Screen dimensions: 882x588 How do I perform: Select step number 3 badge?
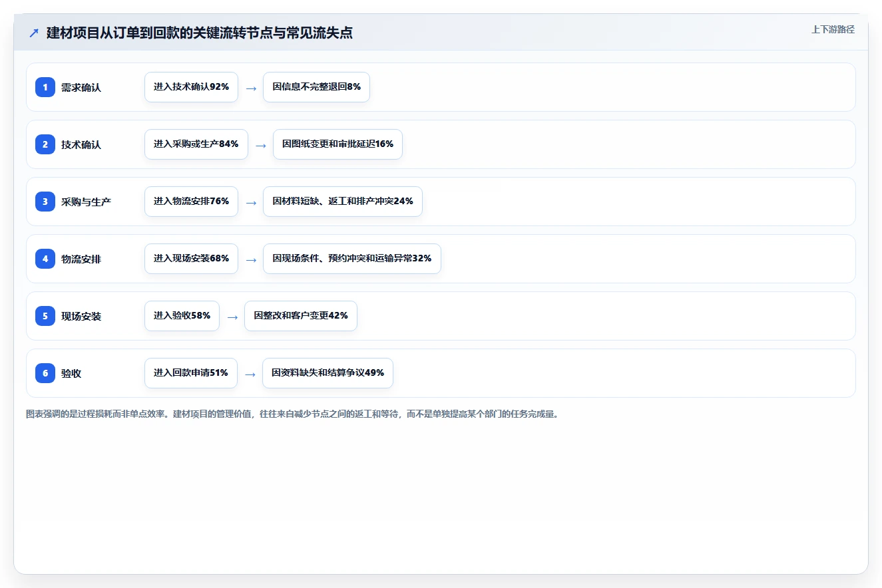coord(45,202)
